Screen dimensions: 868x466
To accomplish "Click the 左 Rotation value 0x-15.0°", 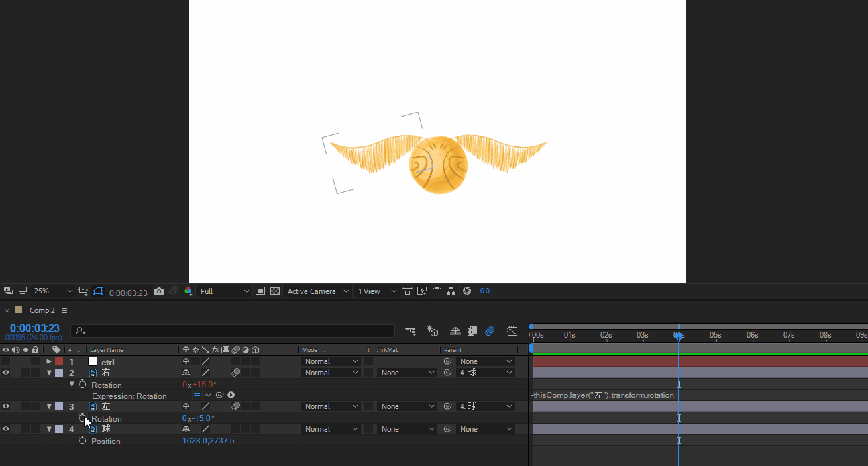I will click(x=198, y=418).
